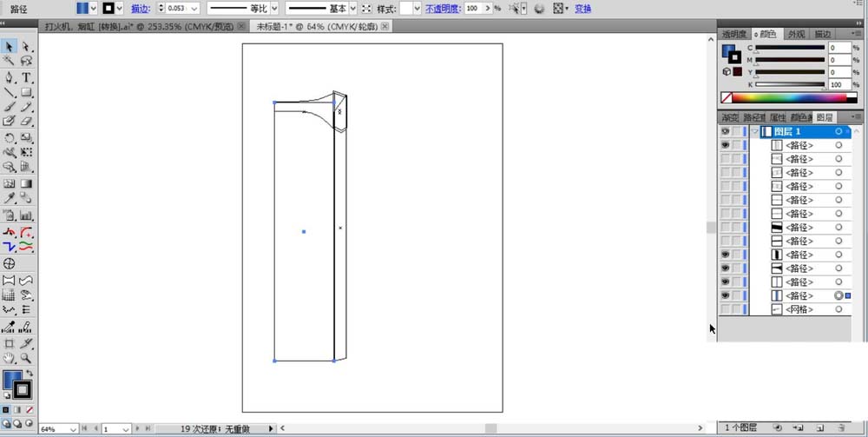
Task: Select the Zoom magnifier tool
Action: (26, 358)
